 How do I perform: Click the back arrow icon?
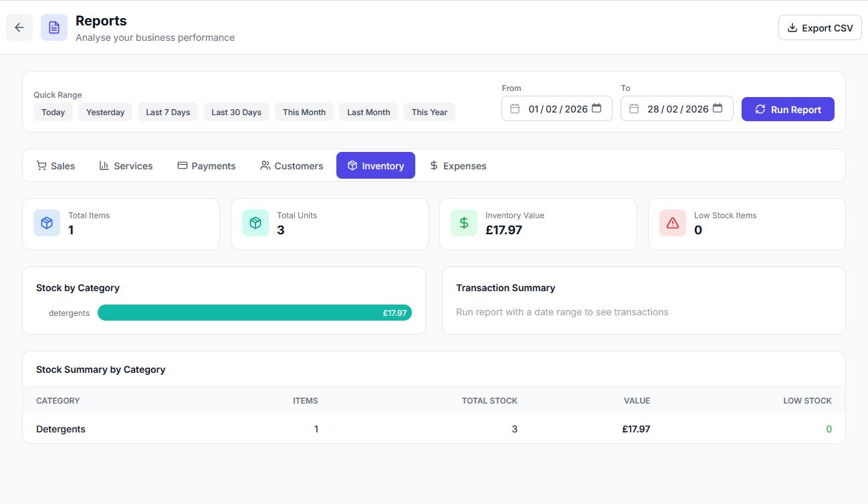click(x=19, y=27)
